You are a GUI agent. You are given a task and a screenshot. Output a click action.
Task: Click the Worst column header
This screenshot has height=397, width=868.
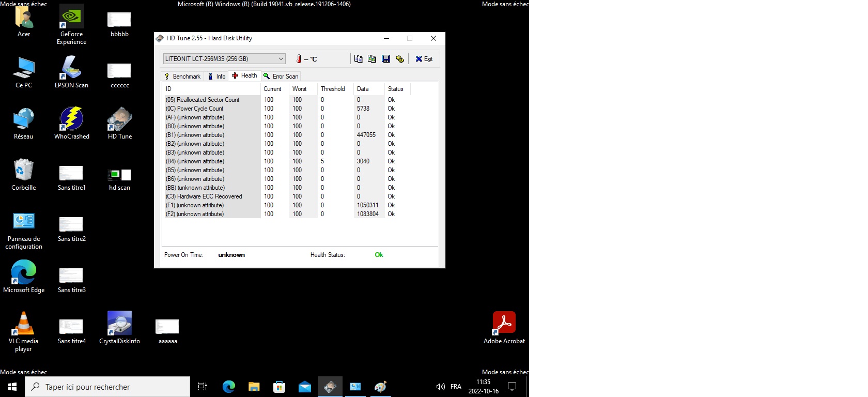(x=303, y=89)
